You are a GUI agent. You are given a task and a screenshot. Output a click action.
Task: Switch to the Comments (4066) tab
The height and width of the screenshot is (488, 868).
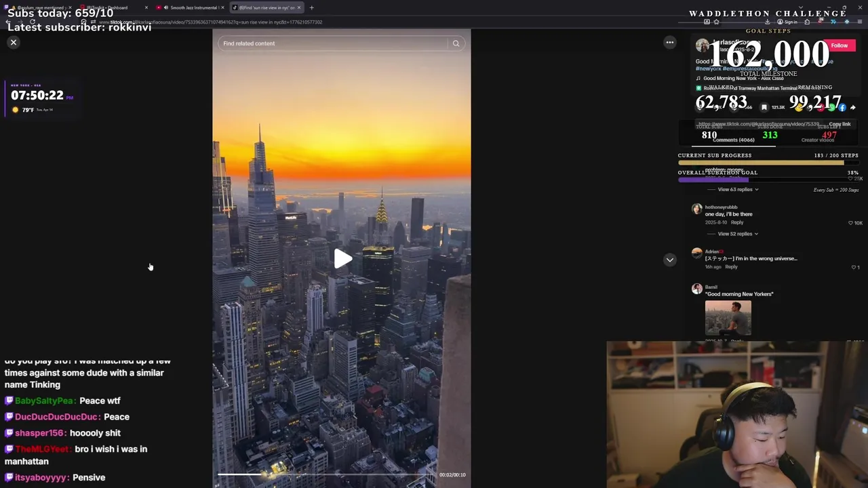point(732,140)
